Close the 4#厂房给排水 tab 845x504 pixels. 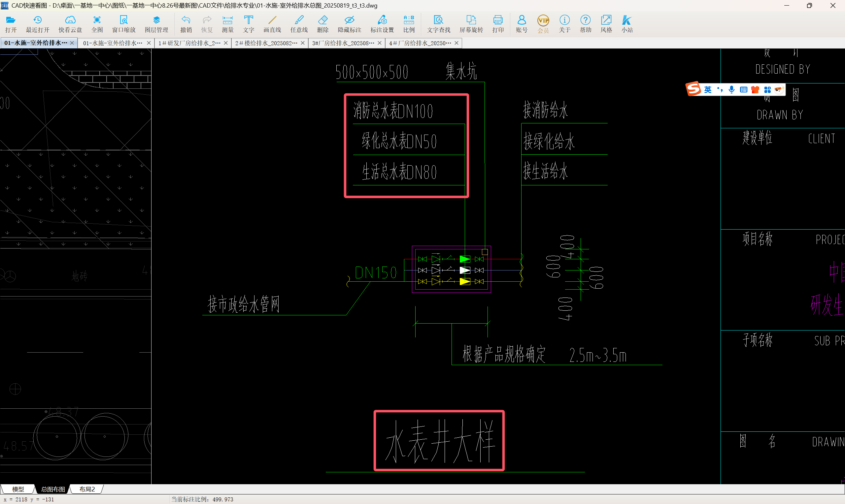coord(456,43)
